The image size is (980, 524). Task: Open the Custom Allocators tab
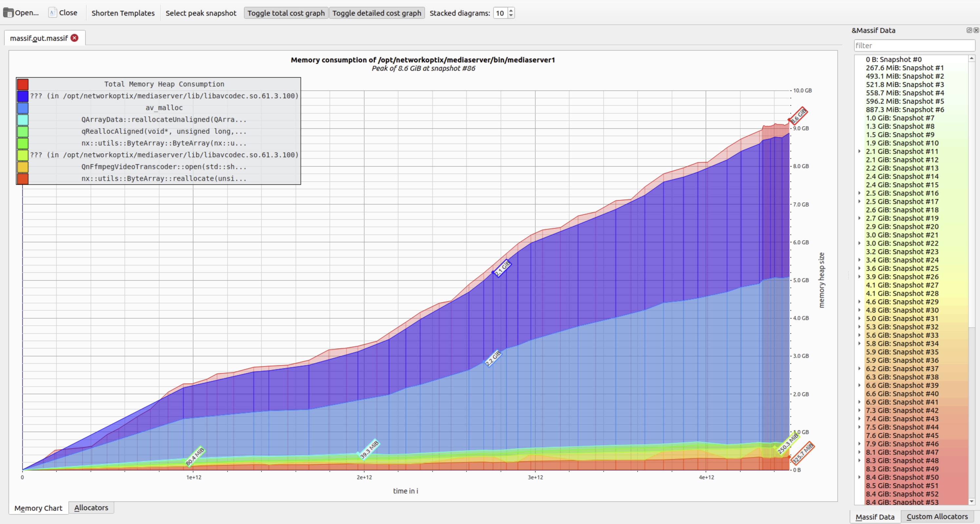tap(937, 516)
